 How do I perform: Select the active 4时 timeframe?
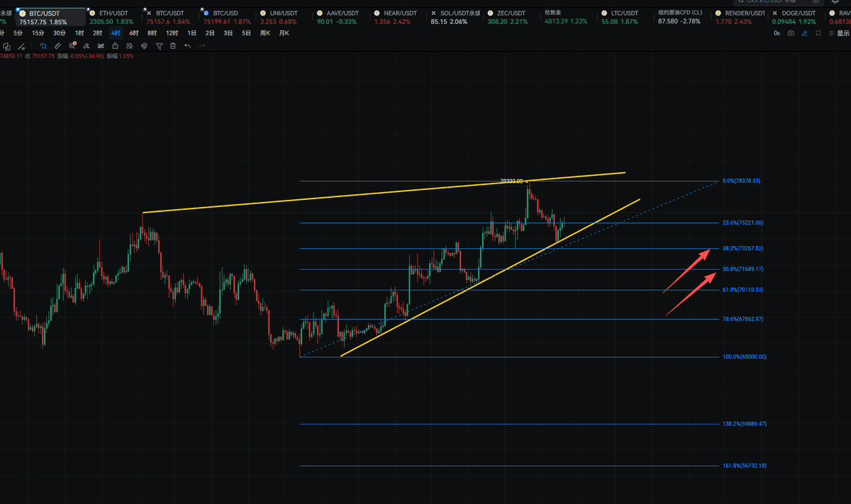[x=115, y=33]
